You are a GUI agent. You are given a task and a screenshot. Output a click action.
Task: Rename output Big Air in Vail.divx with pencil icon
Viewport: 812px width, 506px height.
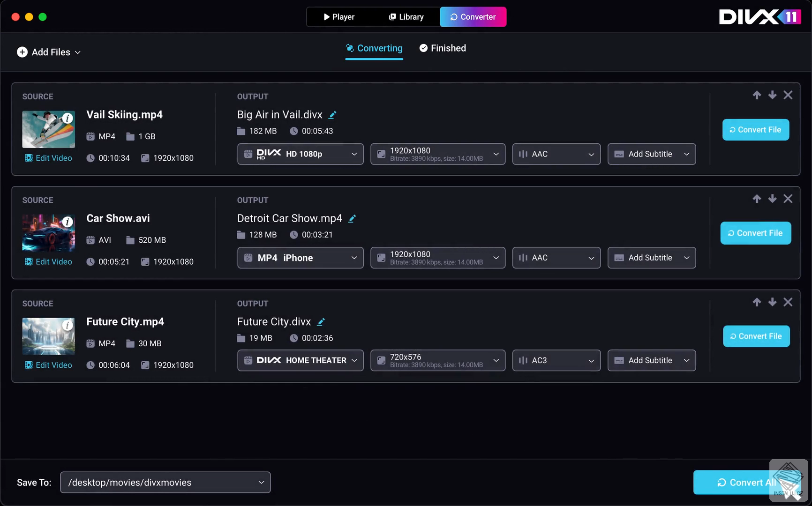point(332,115)
